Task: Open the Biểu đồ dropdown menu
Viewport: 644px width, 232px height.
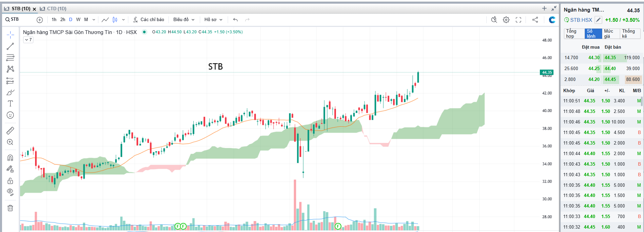Action: pyautogui.click(x=184, y=20)
